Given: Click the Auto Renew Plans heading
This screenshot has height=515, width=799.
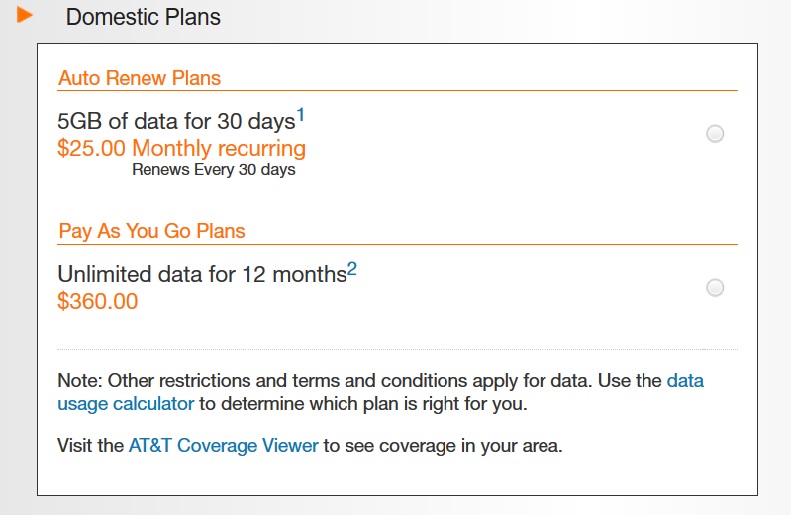Looking at the screenshot, I should pyautogui.click(x=139, y=78).
